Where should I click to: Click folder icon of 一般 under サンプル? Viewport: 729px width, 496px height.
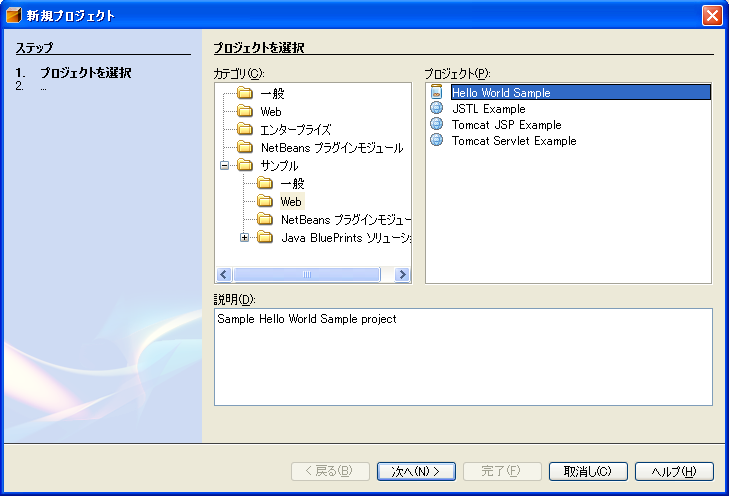pos(265,183)
